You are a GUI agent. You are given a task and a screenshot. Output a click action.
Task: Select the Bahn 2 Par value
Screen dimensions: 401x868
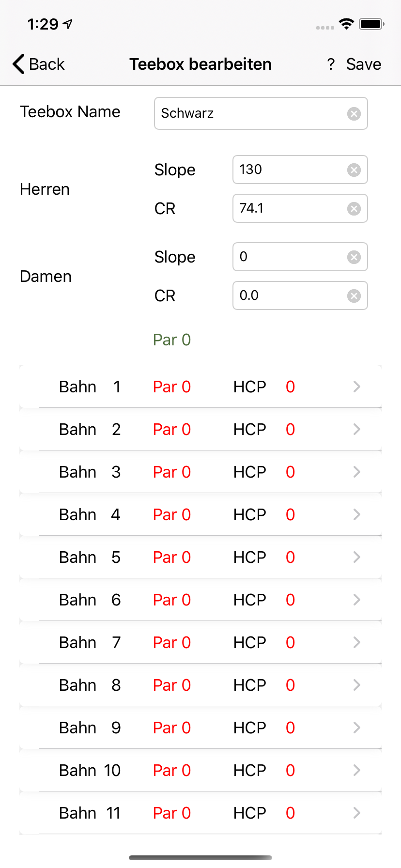click(x=172, y=430)
